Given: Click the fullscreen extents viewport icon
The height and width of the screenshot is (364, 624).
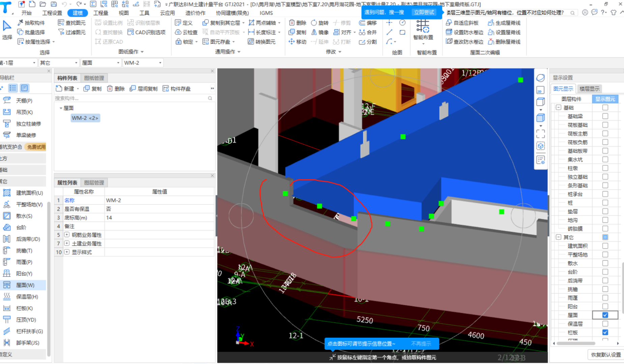Looking at the screenshot, I should [540, 134].
